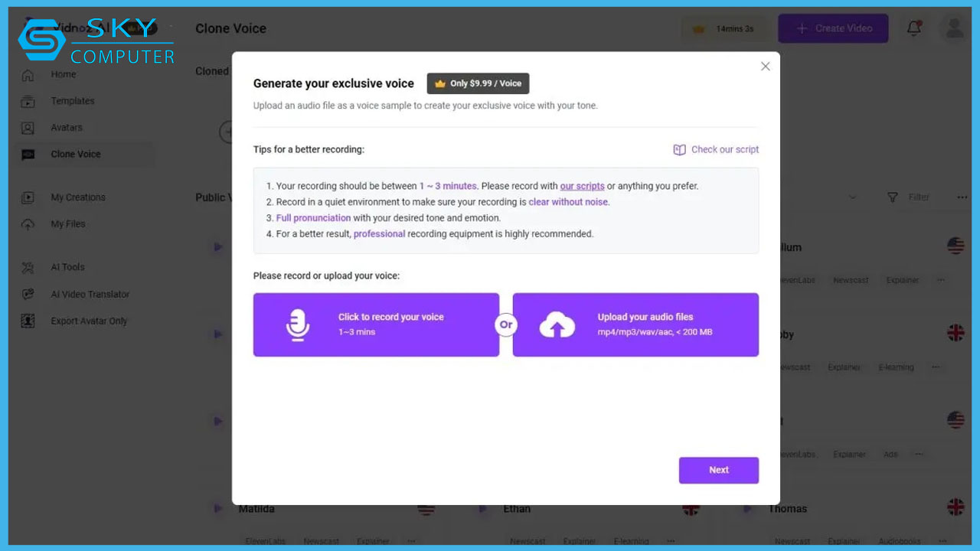980x551 pixels.
Task: Click the 14mins 3s credits badge
Action: tap(724, 28)
